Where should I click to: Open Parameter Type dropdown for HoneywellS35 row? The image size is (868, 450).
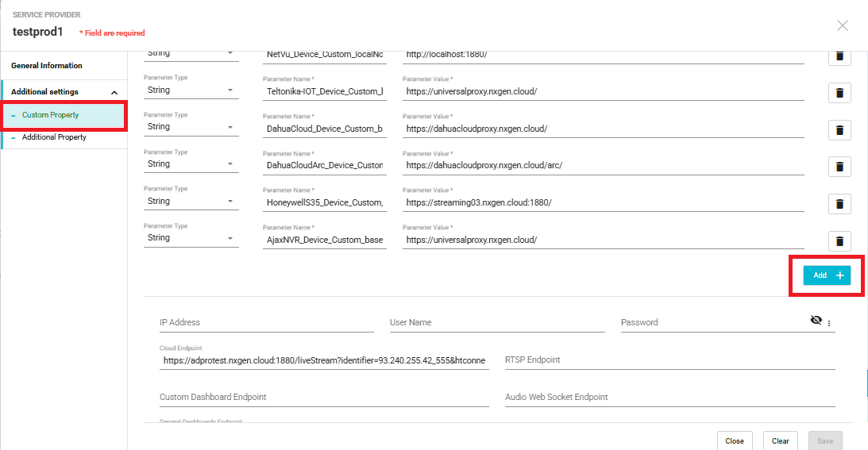click(191, 202)
